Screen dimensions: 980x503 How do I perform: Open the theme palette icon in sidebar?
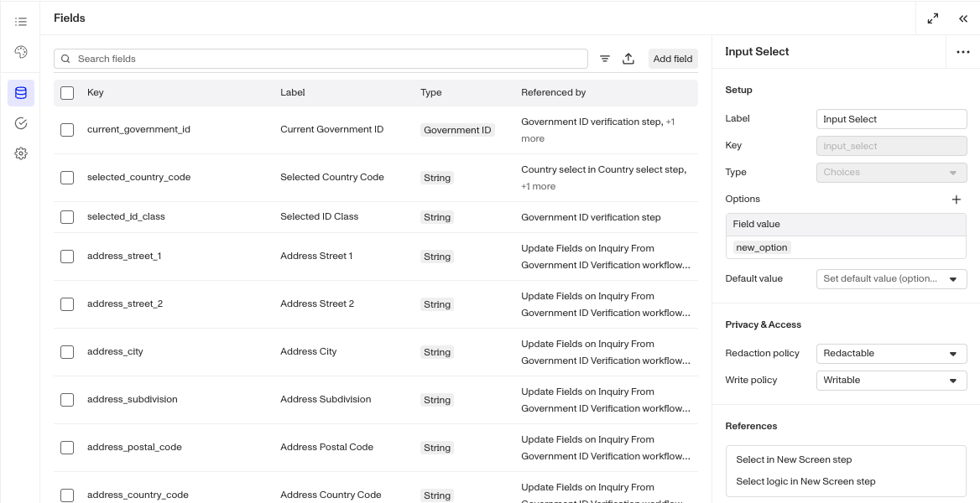click(21, 52)
